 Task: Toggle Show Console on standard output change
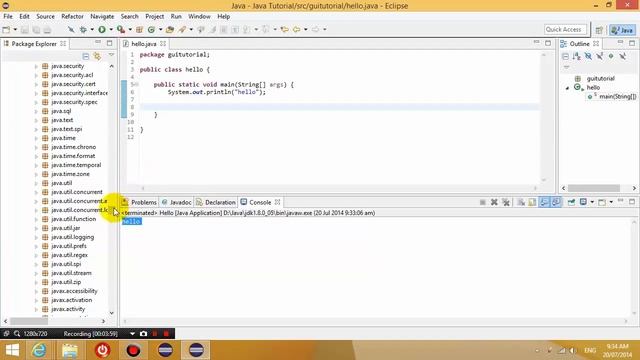click(x=544, y=202)
